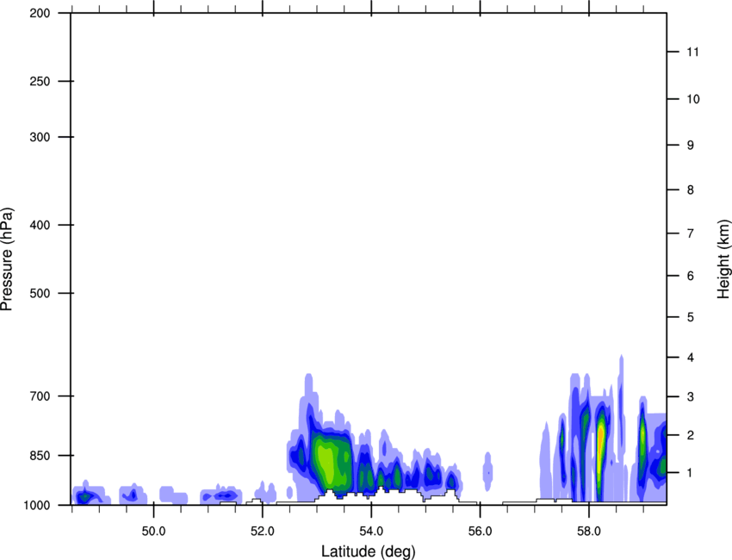Viewport: 732px width, 560px height.
Task: Click the 3 km height label
Action: [x=691, y=396]
